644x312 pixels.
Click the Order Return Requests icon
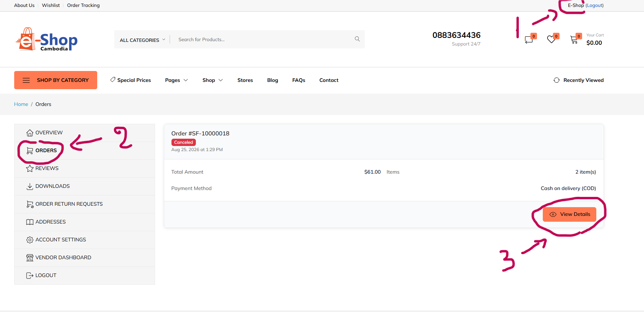pos(30,204)
